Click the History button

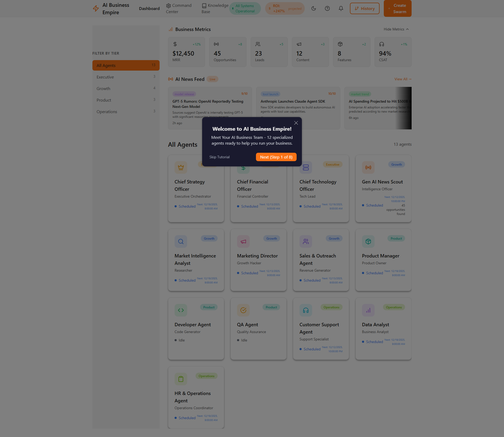(365, 8)
